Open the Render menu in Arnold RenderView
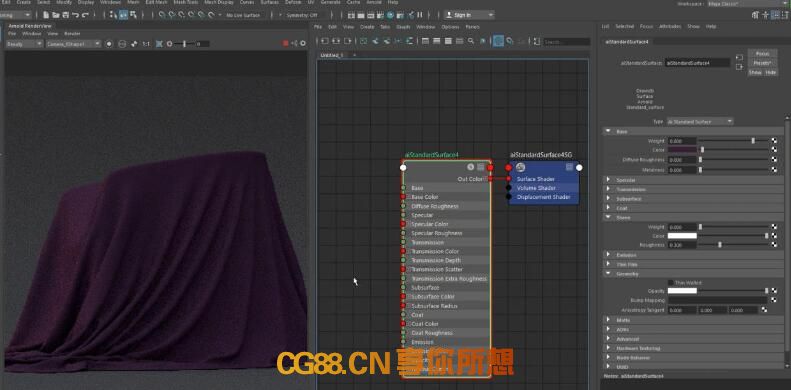 pos(72,34)
